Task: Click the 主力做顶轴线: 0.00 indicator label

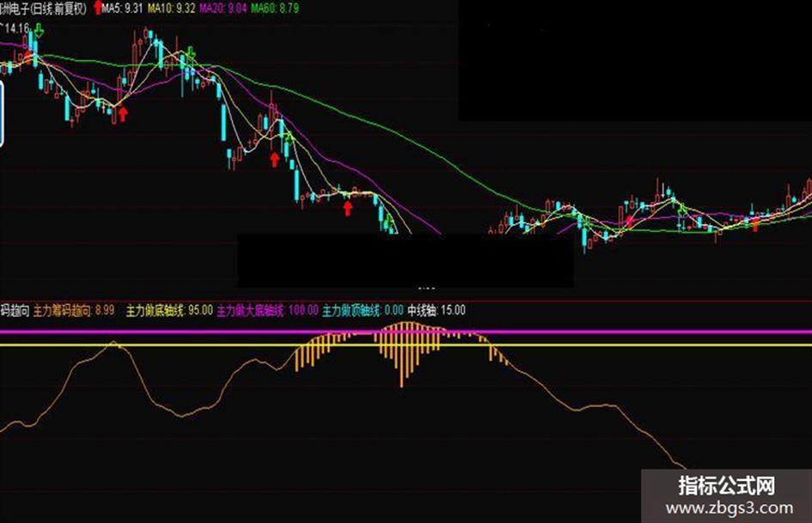Action: click(x=363, y=310)
